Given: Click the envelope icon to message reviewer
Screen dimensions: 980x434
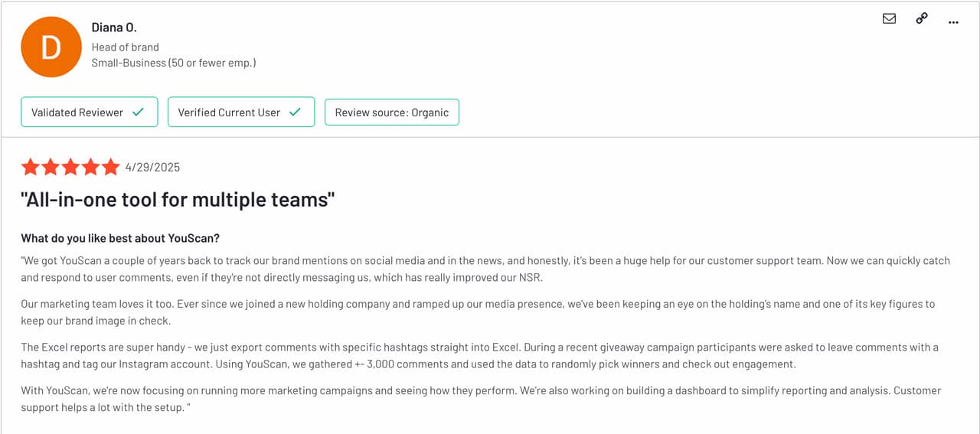Looking at the screenshot, I should click(889, 19).
